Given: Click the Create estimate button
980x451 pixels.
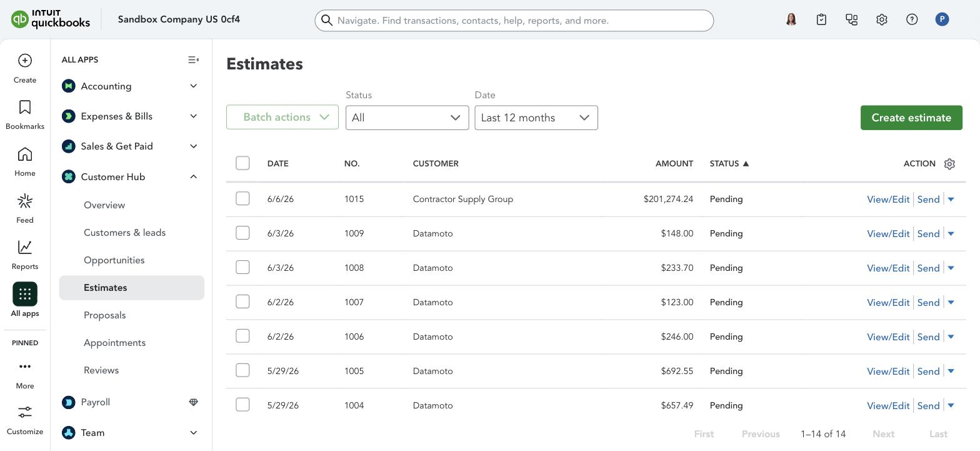Looking at the screenshot, I should [x=911, y=118].
